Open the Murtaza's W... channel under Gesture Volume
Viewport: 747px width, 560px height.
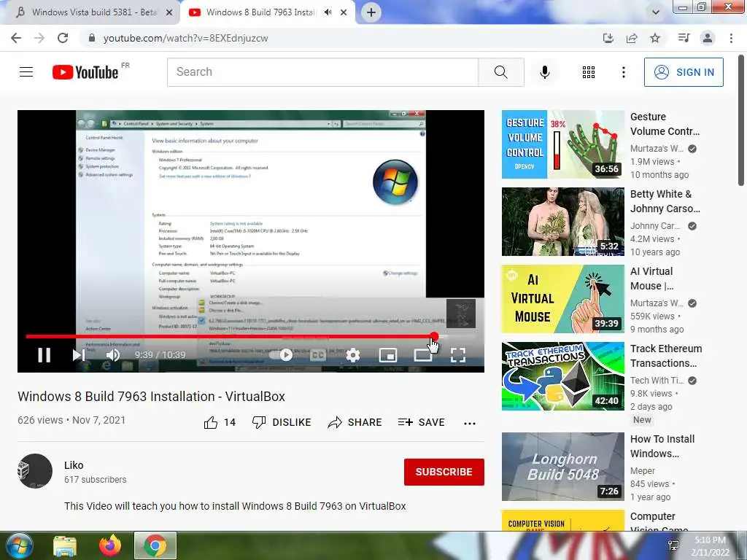[657, 149]
